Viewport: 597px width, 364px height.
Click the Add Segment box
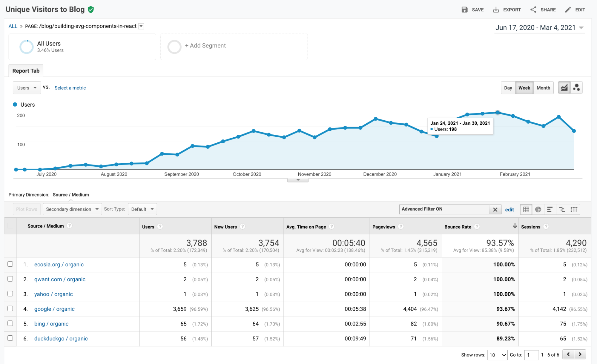point(234,47)
